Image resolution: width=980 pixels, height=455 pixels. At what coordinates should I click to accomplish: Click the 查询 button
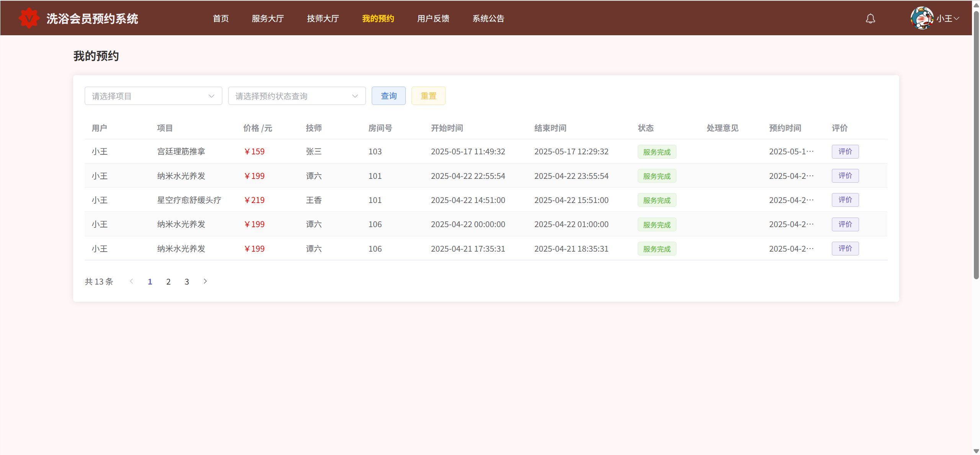coord(389,96)
